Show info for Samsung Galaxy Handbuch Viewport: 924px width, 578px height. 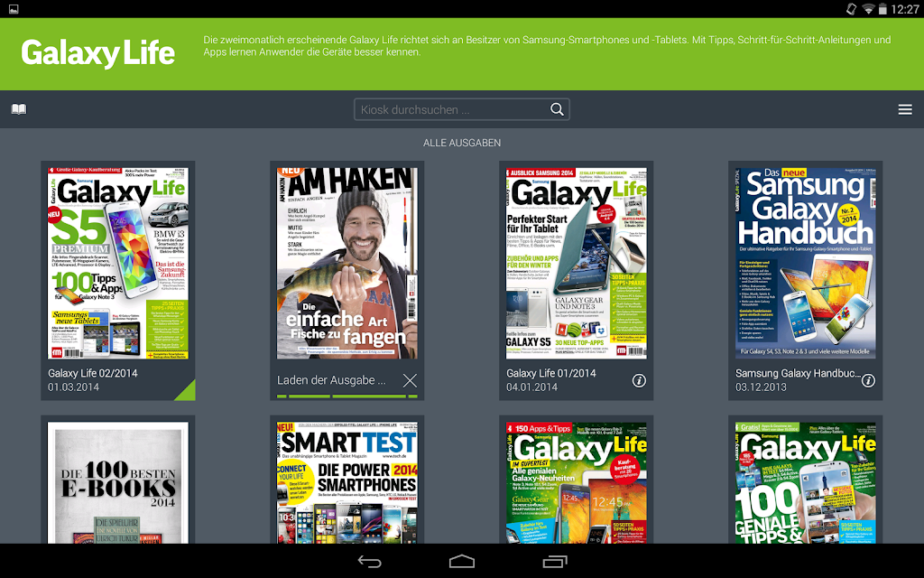868,380
